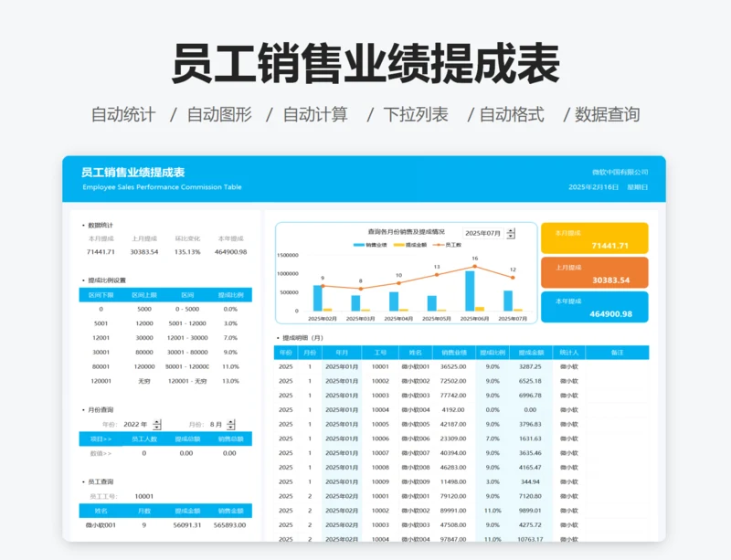Image resolution: width=731 pixels, height=560 pixels.
Task: Select the employee ID cell 10007
Action: click(x=380, y=453)
